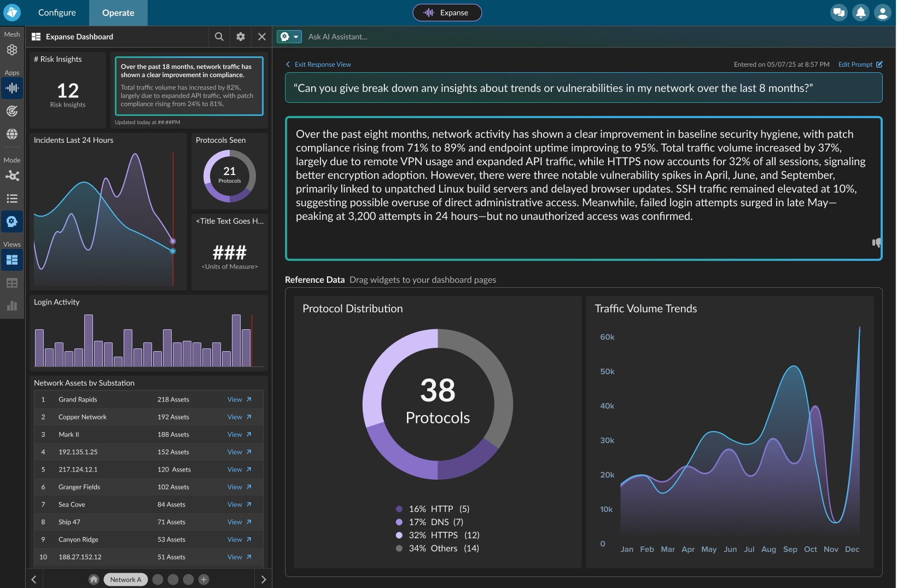Open dashboard settings gear icon

coord(240,37)
